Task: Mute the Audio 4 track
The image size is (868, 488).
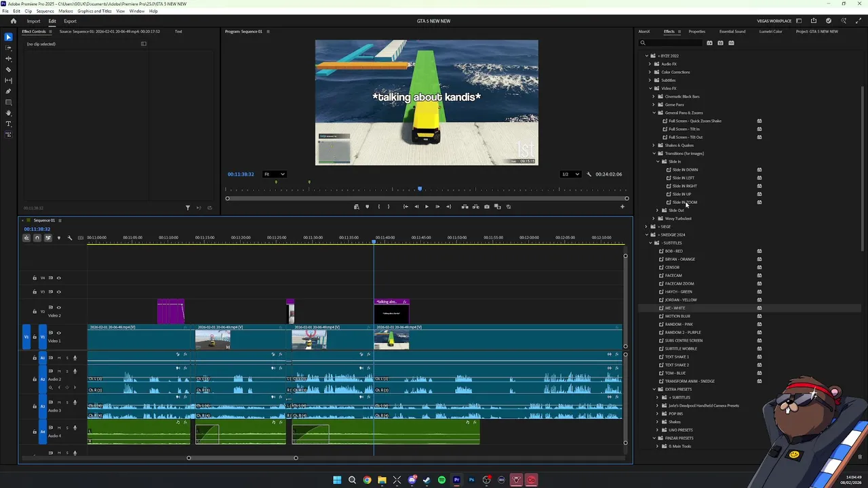Action: click(x=59, y=428)
